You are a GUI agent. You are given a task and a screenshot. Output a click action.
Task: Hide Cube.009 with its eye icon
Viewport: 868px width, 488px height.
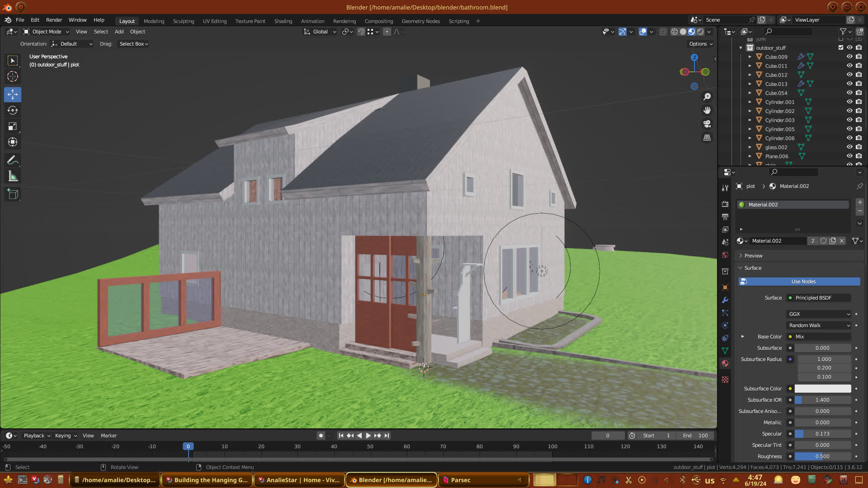tap(849, 57)
